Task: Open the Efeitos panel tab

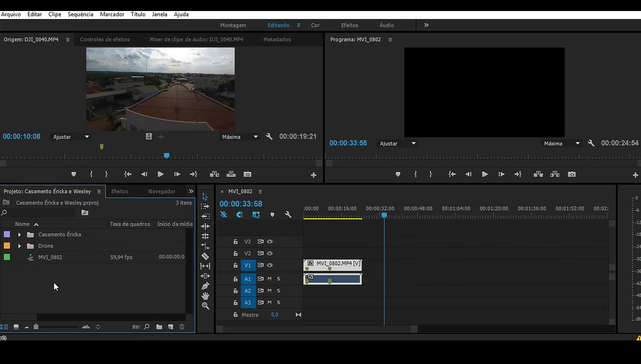Action: [120, 191]
